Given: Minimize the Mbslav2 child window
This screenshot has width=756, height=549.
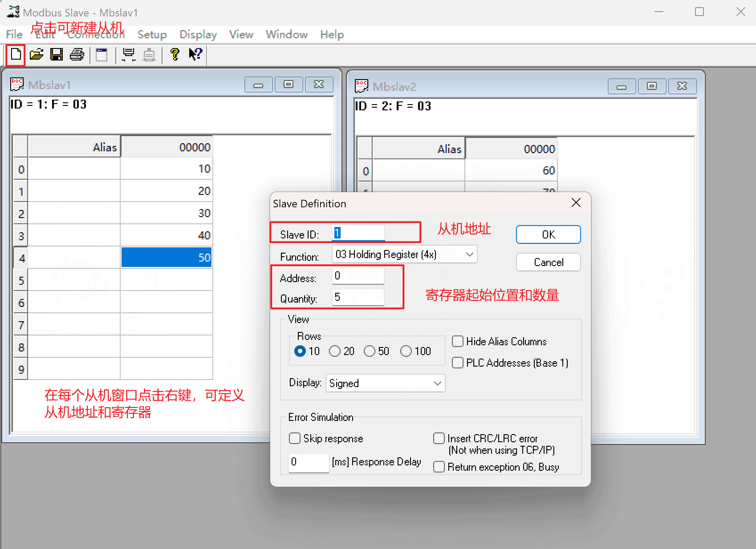Looking at the screenshot, I should (622, 86).
